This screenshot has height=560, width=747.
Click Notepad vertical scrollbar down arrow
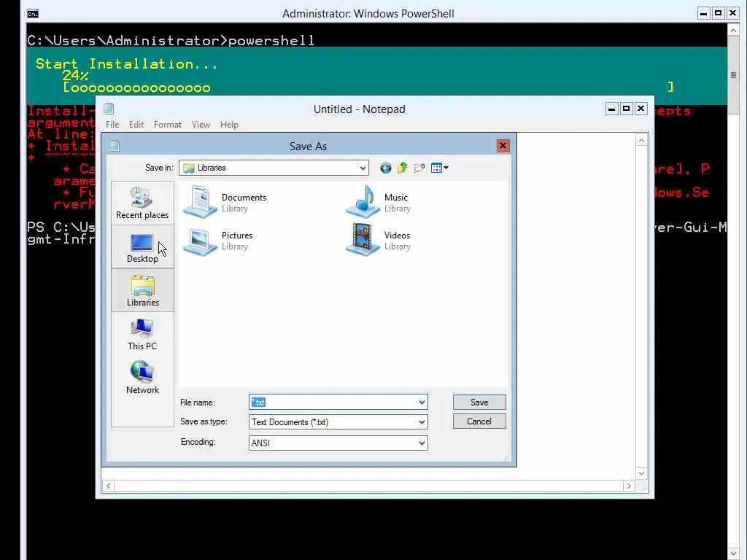[x=641, y=473]
